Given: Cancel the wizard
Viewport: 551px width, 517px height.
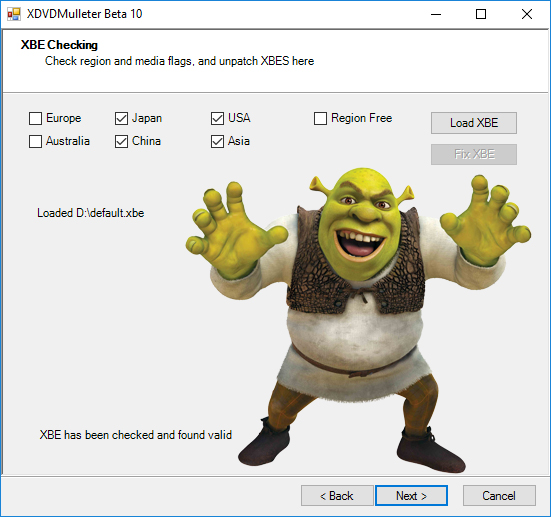Looking at the screenshot, I should click(499, 496).
